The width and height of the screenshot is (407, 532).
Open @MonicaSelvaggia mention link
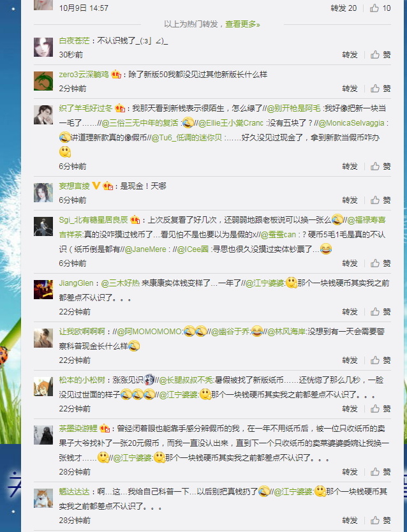[352, 123]
